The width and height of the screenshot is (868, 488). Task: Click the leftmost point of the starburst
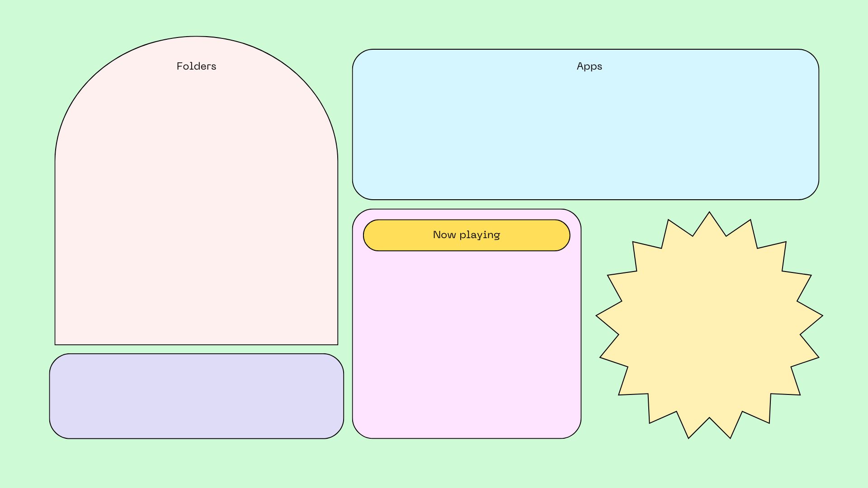[x=599, y=316]
